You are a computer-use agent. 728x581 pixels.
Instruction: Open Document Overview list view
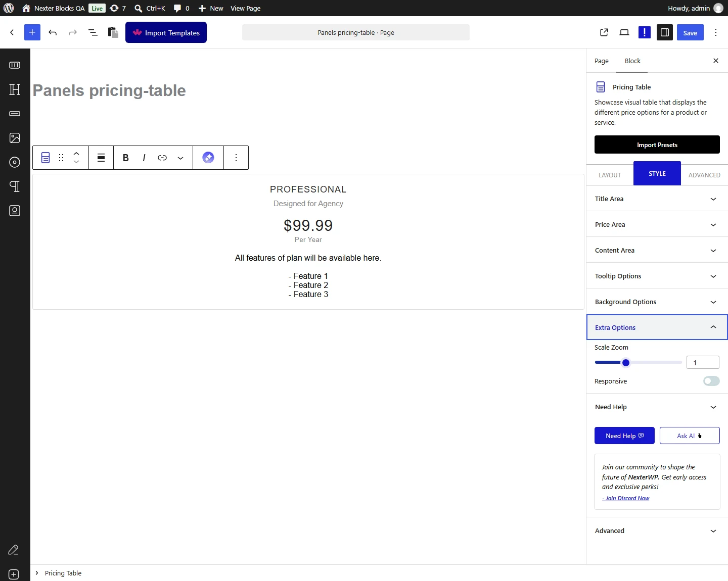pyautogui.click(x=93, y=32)
